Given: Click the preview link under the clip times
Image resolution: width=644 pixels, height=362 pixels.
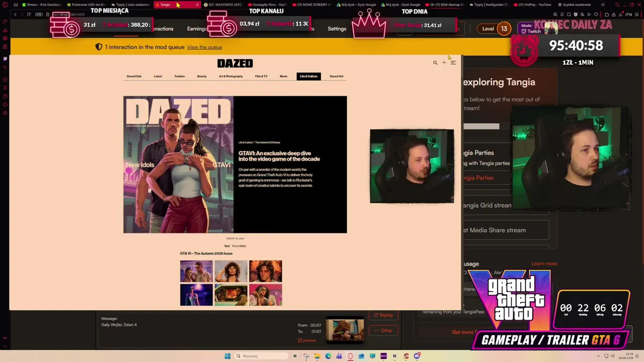Looking at the screenshot, I should (x=307, y=340).
